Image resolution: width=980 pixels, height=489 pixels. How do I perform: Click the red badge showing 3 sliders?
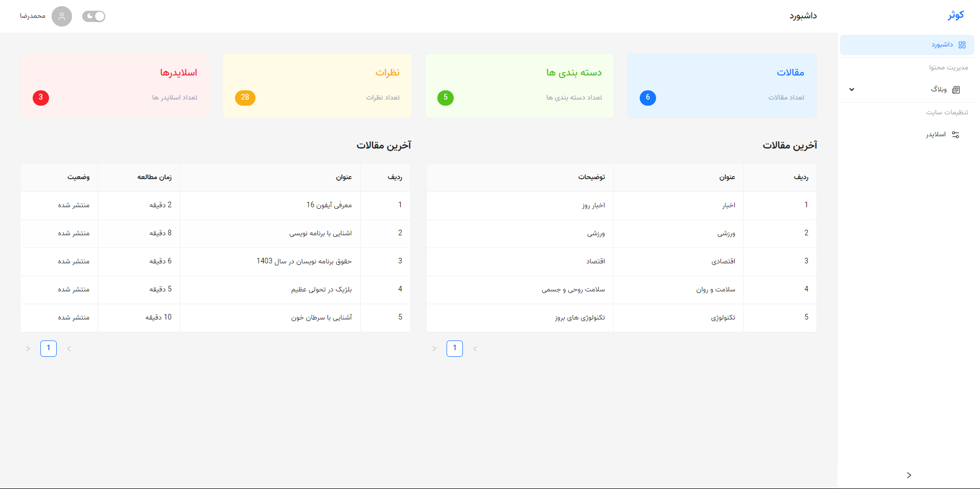(41, 97)
